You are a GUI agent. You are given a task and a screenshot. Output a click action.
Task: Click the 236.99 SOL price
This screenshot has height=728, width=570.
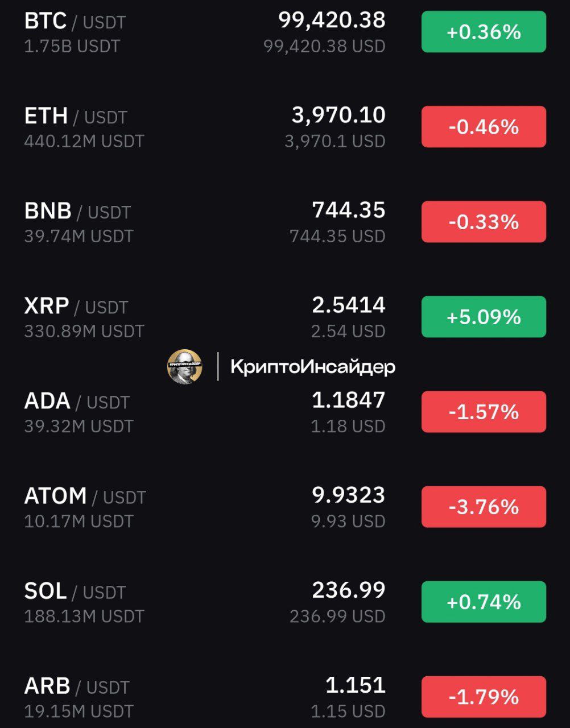349,590
